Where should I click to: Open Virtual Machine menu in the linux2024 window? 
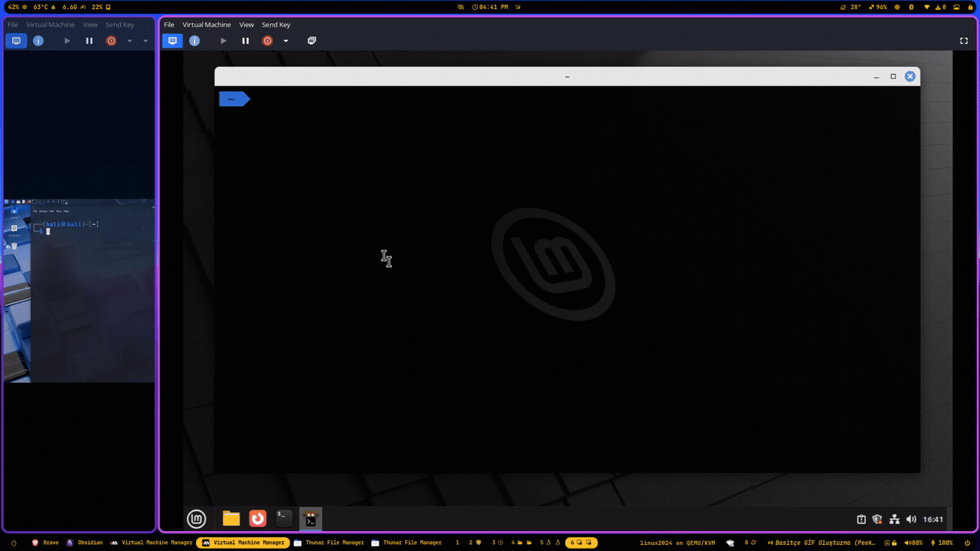point(207,24)
